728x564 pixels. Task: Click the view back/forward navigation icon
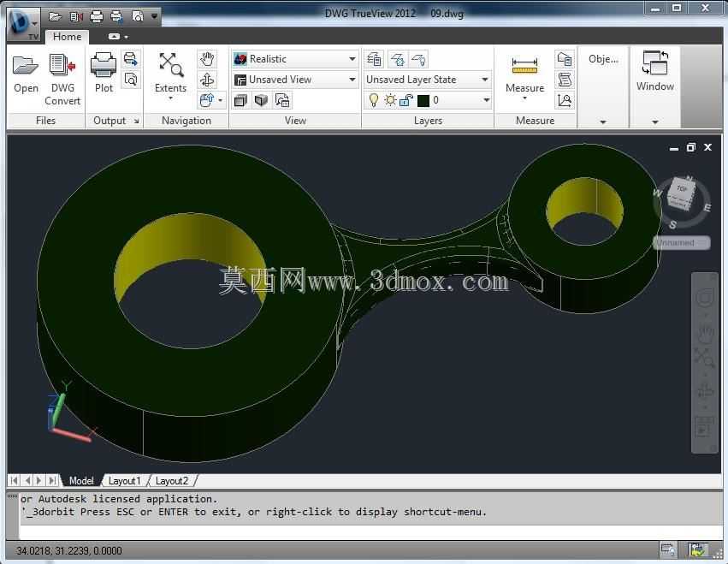[x=207, y=100]
